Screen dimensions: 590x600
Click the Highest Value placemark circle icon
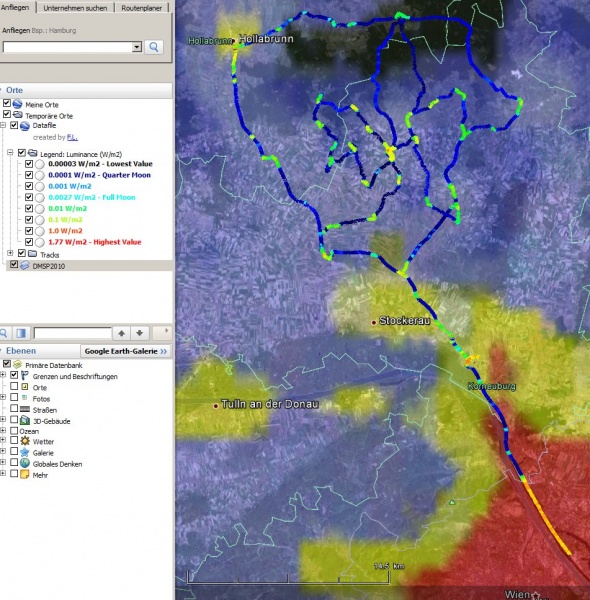tap(40, 242)
